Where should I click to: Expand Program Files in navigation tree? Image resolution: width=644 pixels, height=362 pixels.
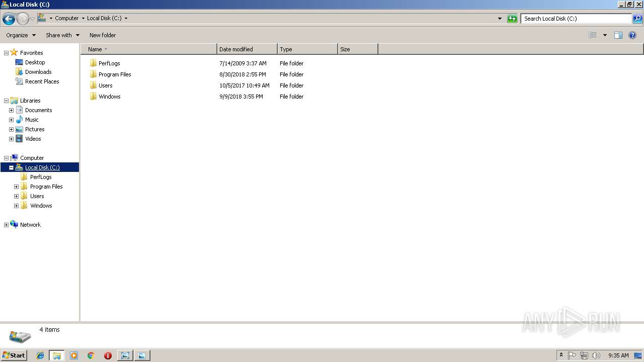[x=16, y=187]
